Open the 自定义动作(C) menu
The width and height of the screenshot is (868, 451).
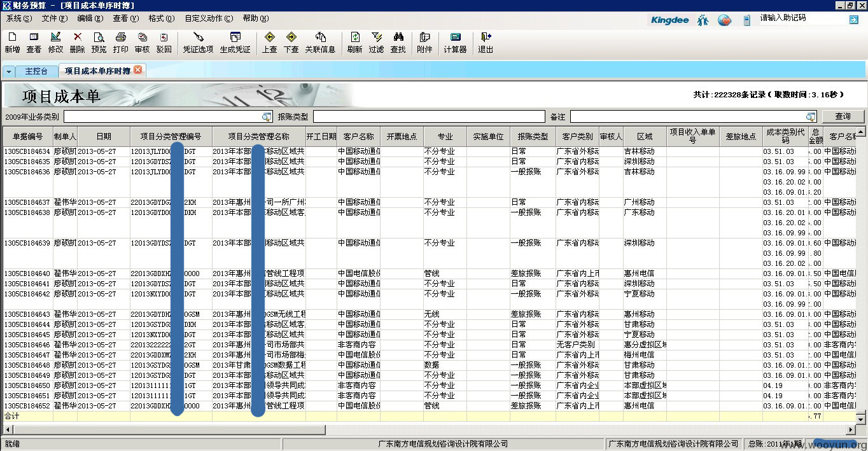[x=209, y=18]
